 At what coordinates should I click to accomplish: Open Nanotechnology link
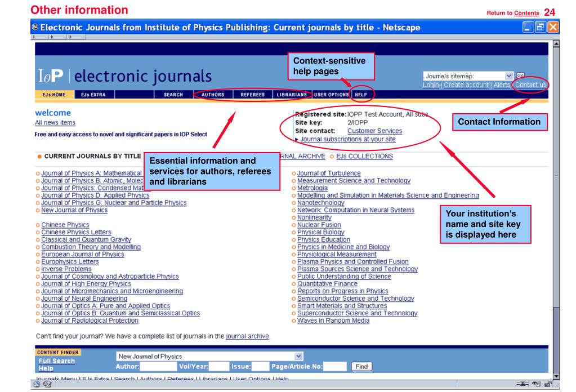tap(321, 202)
